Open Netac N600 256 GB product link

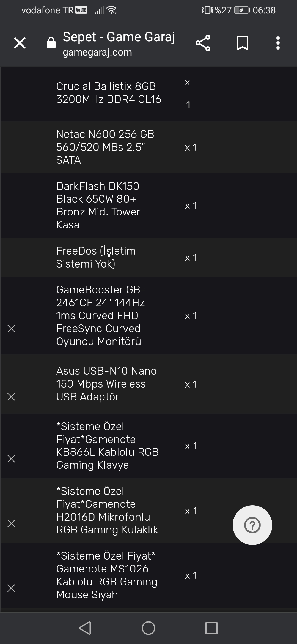point(105,147)
